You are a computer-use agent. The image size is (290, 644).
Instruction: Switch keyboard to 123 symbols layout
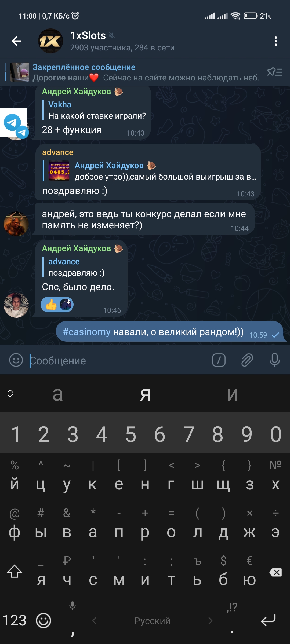tap(15, 621)
